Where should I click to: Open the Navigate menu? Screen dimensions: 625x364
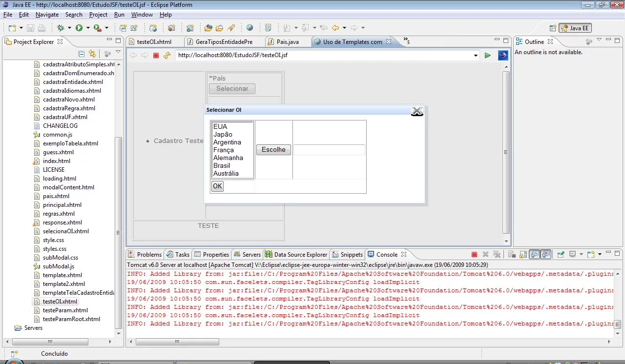[47, 15]
